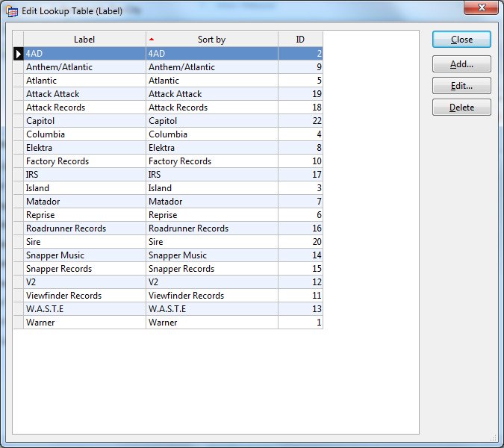Close the dialog with the red X button
The image size is (504, 448).
(481, 9)
